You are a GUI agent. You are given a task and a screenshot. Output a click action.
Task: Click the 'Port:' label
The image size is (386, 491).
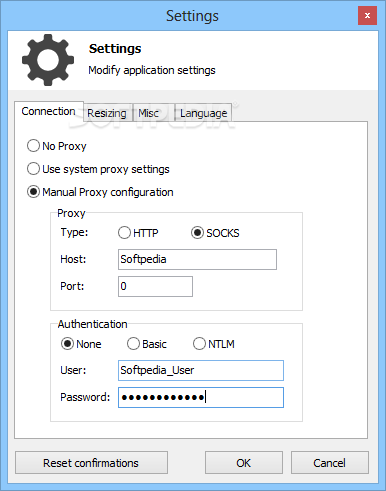tap(72, 286)
